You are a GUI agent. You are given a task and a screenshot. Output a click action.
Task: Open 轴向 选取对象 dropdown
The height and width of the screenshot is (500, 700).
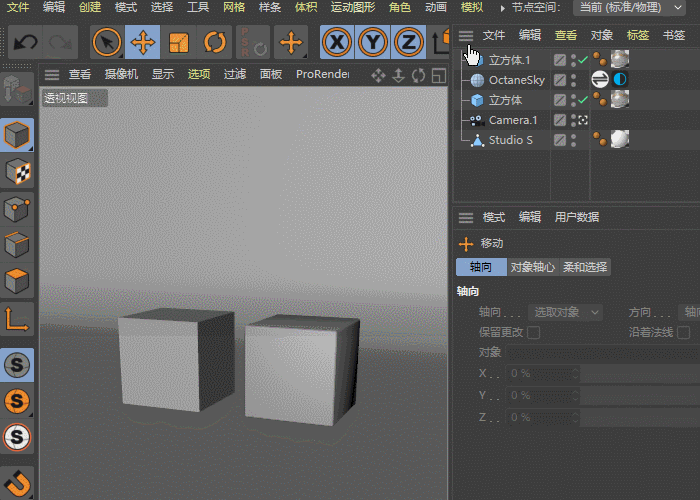[x=565, y=312]
